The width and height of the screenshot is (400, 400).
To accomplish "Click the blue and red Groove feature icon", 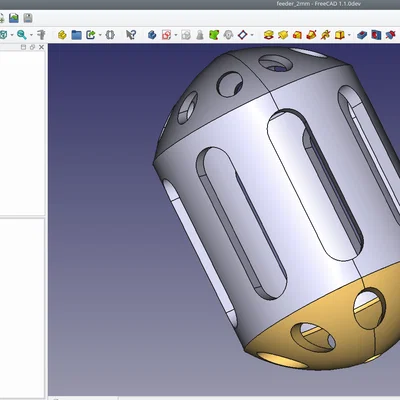I will click(x=390, y=35).
